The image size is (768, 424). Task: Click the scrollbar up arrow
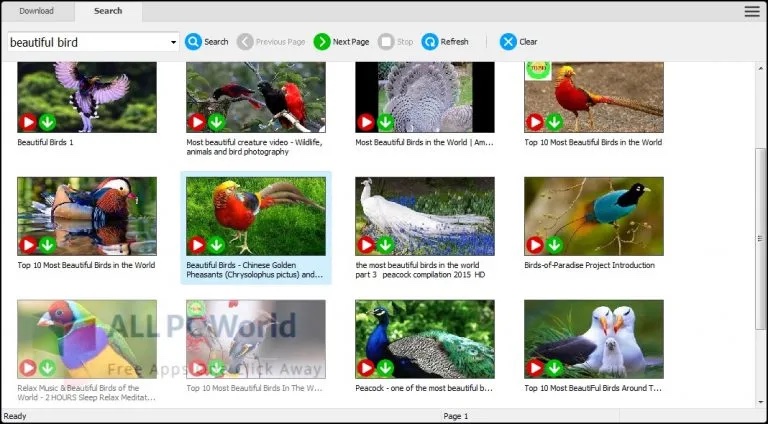point(761,69)
